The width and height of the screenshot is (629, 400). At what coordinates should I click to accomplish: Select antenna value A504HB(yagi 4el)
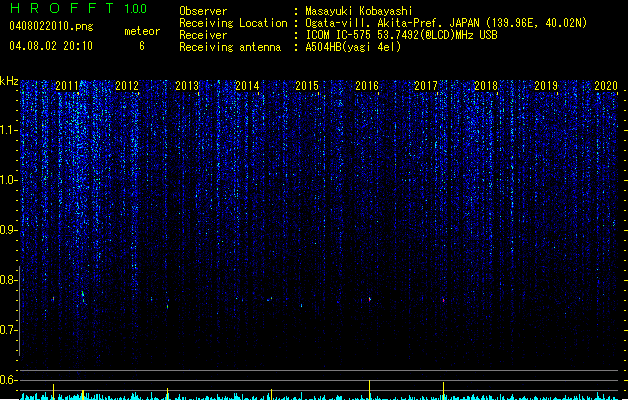pyautogui.click(x=353, y=47)
